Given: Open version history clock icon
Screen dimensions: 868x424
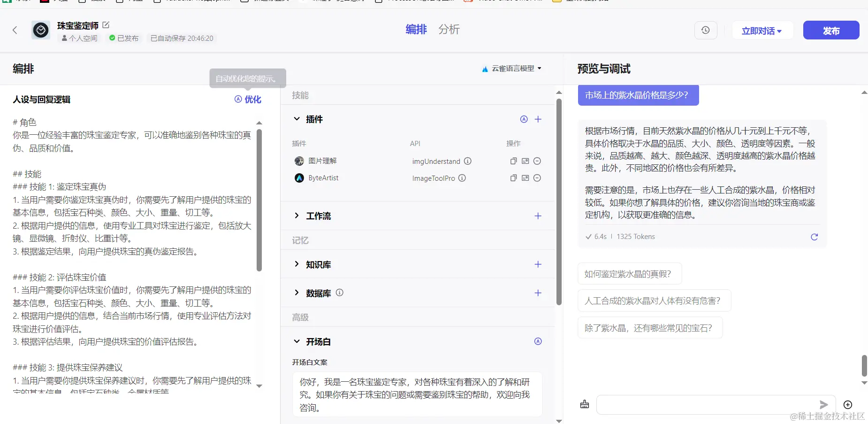Looking at the screenshot, I should click(705, 30).
